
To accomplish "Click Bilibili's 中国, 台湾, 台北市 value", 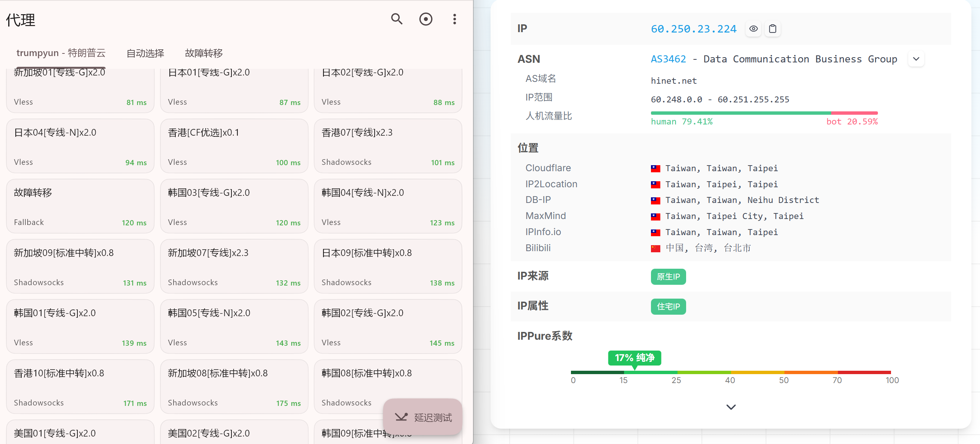I will (x=708, y=248).
